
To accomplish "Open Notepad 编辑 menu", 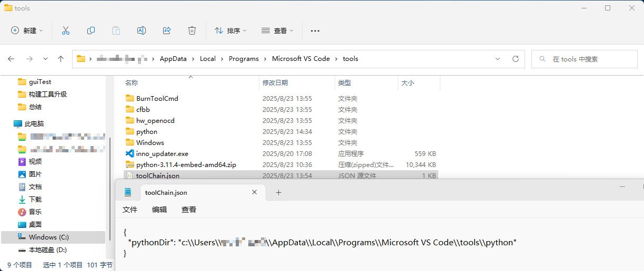I will click(159, 210).
